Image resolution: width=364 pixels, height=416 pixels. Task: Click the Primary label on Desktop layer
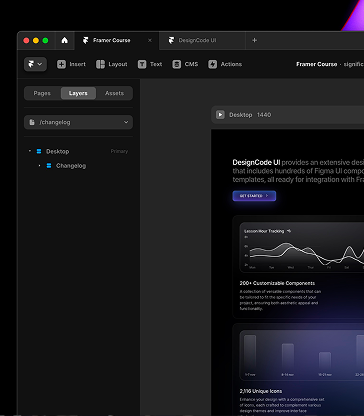tap(119, 151)
